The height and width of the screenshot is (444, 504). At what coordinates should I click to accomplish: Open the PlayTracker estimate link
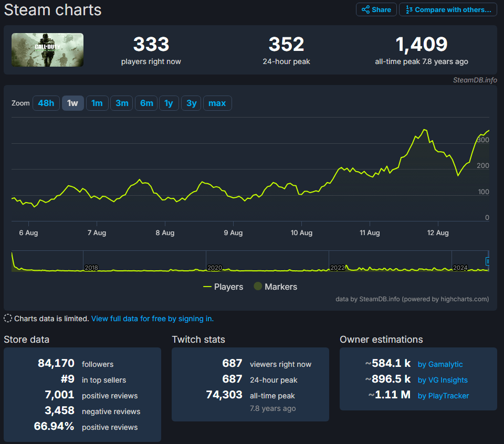click(443, 396)
